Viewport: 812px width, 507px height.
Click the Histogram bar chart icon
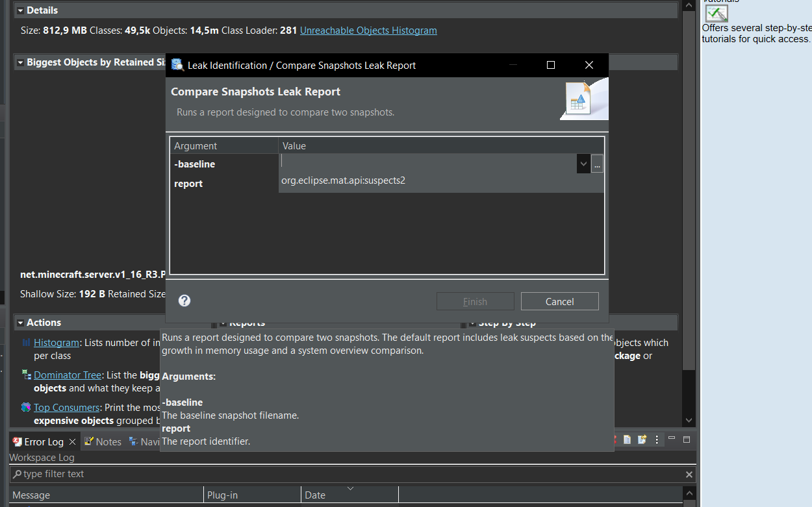[26, 342]
